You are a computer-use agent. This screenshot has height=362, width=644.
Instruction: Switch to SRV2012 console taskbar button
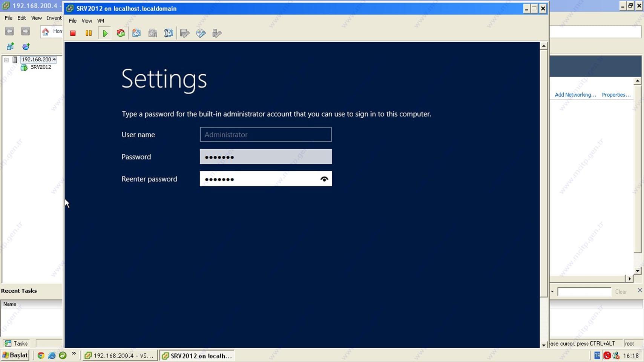click(x=197, y=356)
